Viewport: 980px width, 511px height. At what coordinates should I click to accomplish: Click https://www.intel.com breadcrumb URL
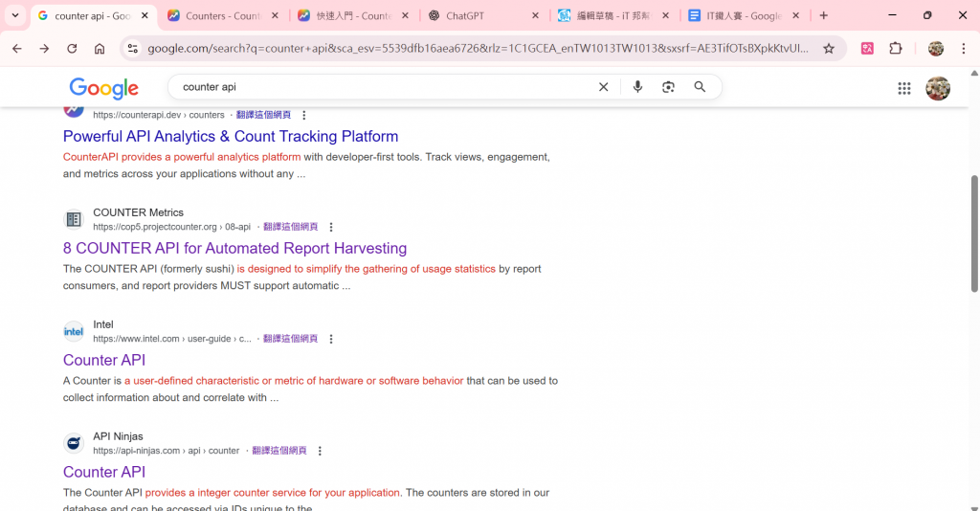click(172, 339)
